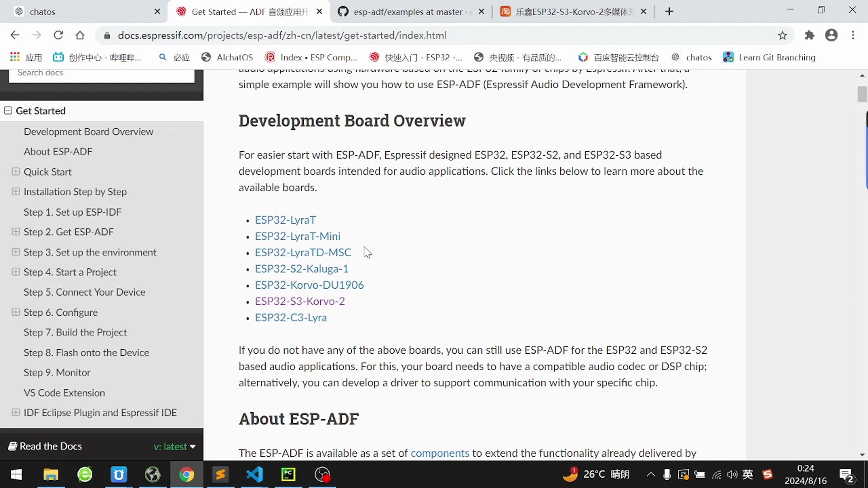Expand Quick Start tree item
Viewport: 868px width, 488px height.
coord(16,172)
